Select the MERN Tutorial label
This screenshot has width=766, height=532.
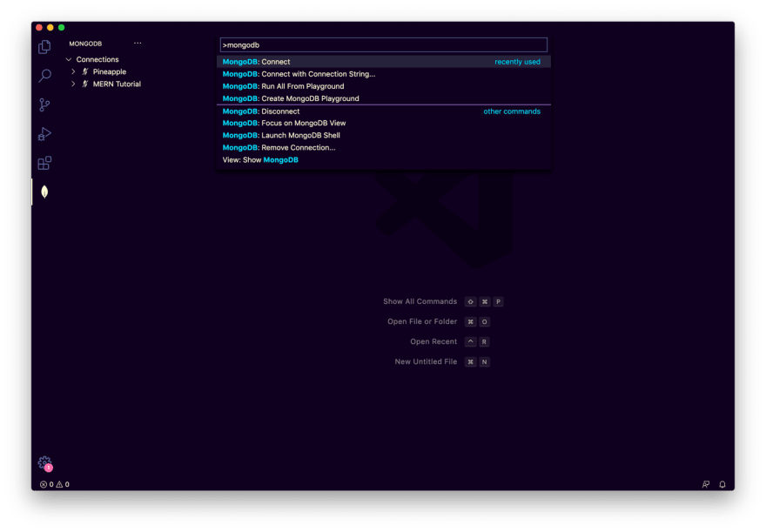(x=117, y=84)
